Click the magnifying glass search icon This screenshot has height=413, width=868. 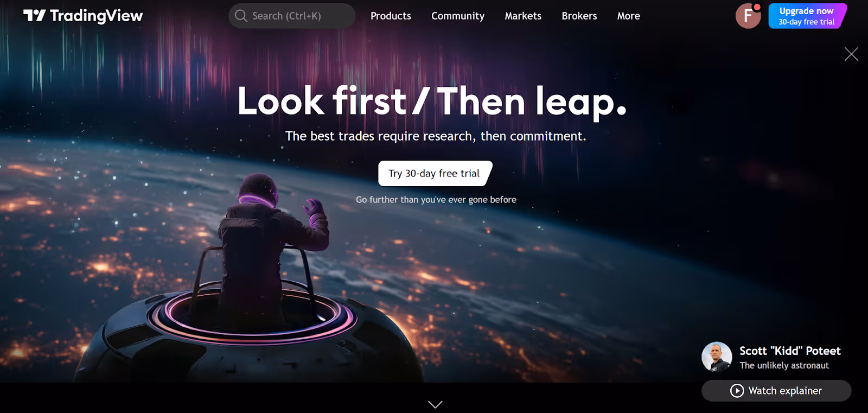click(x=241, y=16)
